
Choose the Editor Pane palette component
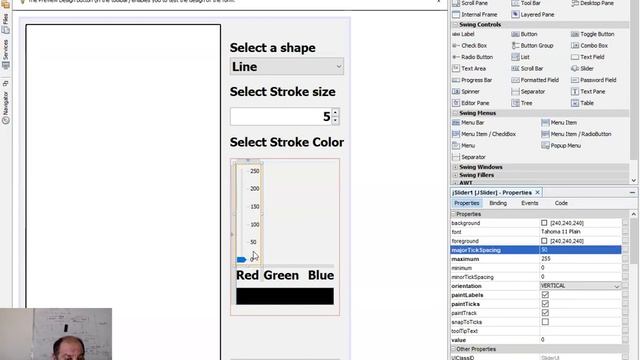click(x=471, y=103)
